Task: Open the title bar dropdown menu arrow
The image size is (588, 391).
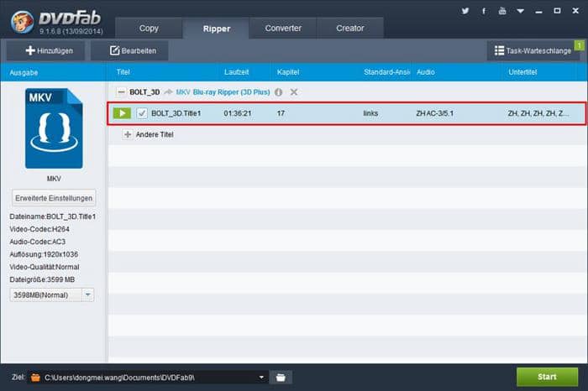Action: (x=520, y=11)
